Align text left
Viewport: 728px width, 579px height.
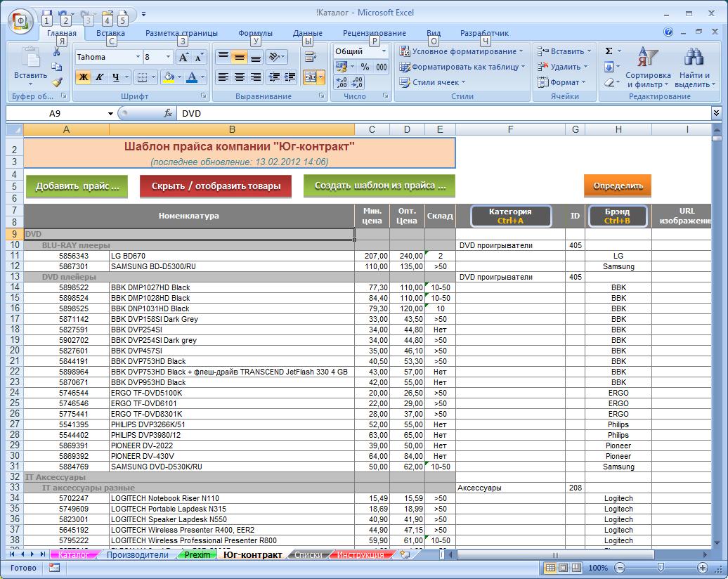tap(223, 77)
